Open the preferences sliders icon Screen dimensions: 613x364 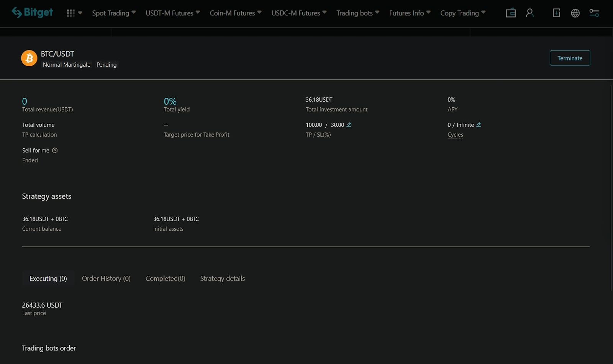pos(594,13)
